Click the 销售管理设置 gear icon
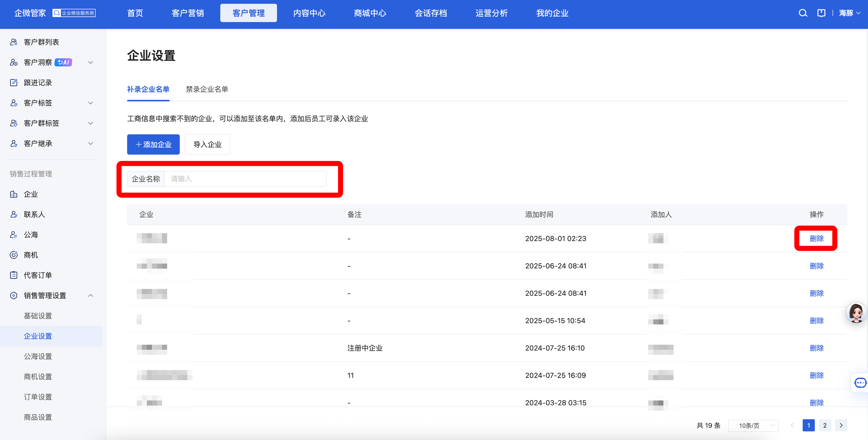The height and width of the screenshot is (440, 868). point(13,295)
